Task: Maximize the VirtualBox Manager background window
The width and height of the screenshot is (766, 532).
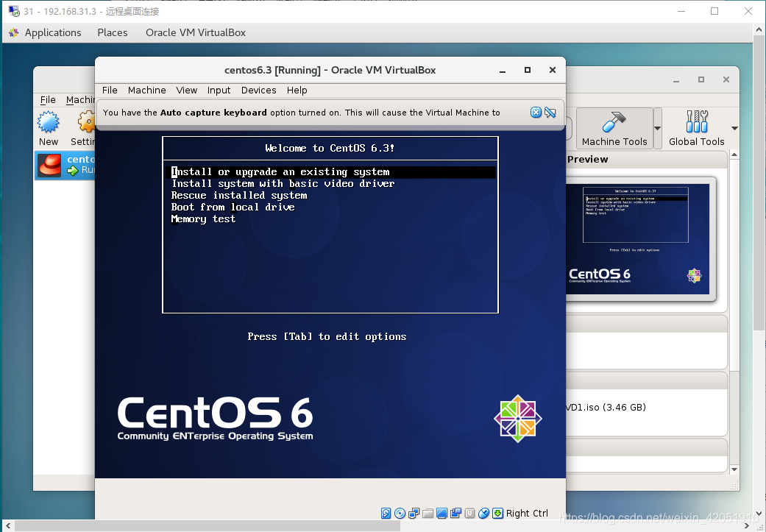Action: 701,79
